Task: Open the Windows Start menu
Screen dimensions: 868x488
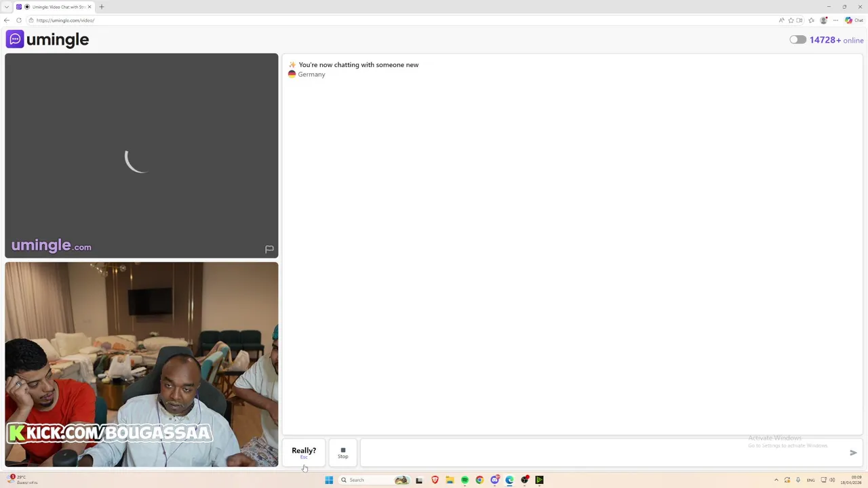Action: click(329, 480)
